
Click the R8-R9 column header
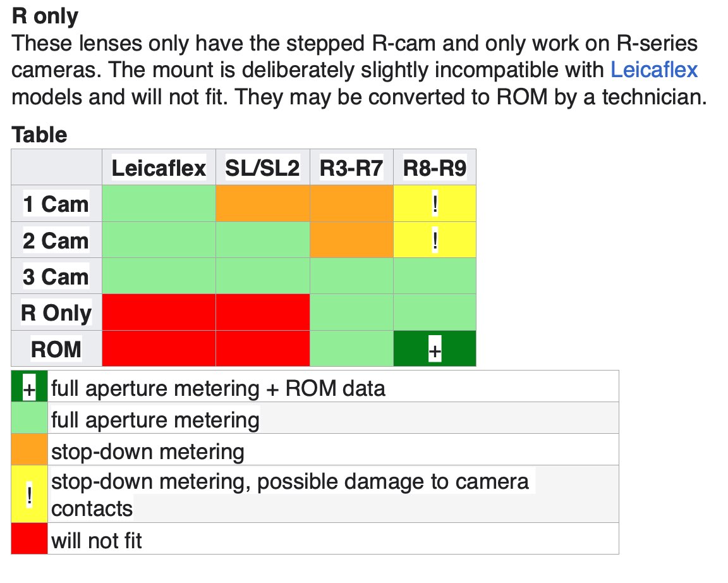[x=434, y=168]
